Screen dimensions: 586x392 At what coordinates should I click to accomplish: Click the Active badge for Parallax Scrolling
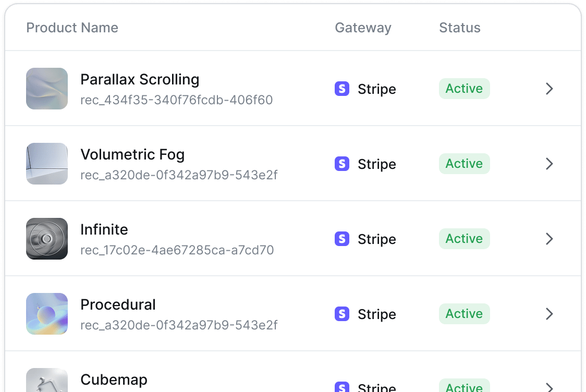464,89
